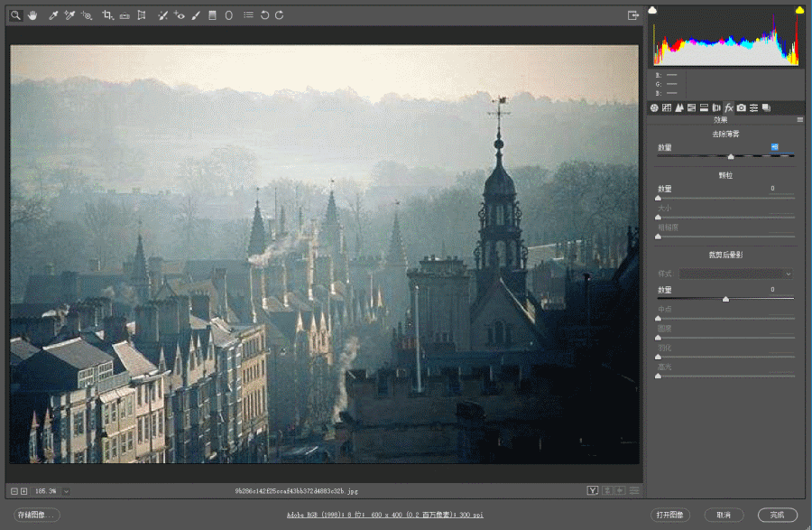Select the Zoom tool magnifier

(15, 15)
